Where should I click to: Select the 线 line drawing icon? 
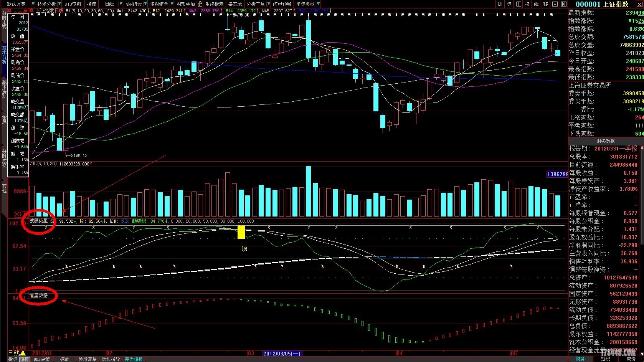[x=537, y=4]
